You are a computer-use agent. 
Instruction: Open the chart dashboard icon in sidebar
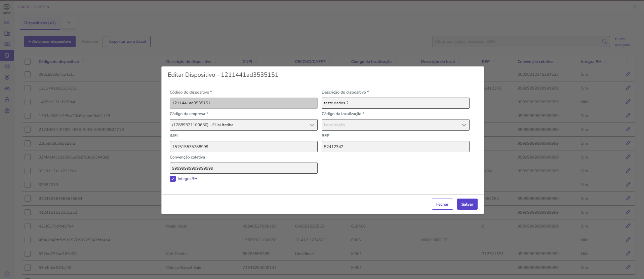tap(7, 22)
